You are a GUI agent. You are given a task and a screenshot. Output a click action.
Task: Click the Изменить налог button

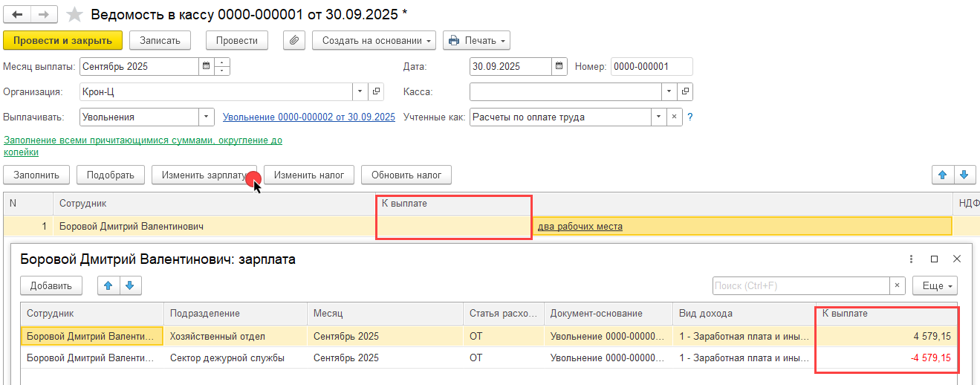pos(309,175)
